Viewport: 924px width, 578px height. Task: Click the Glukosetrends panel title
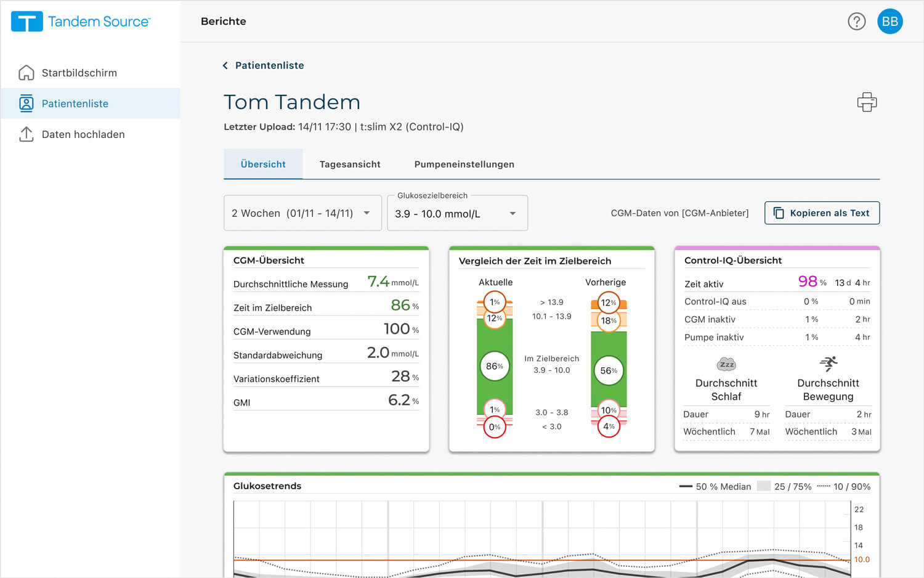(x=267, y=486)
